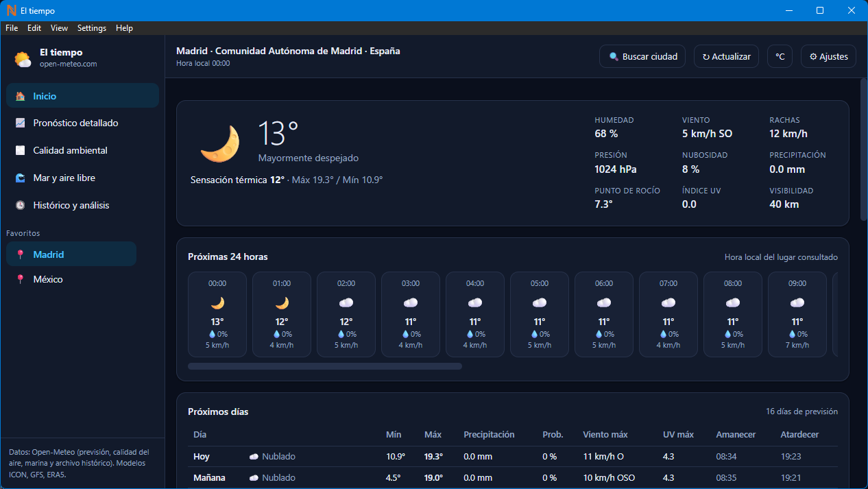Click the raindrop icon in the 00:00 card

tap(212, 334)
